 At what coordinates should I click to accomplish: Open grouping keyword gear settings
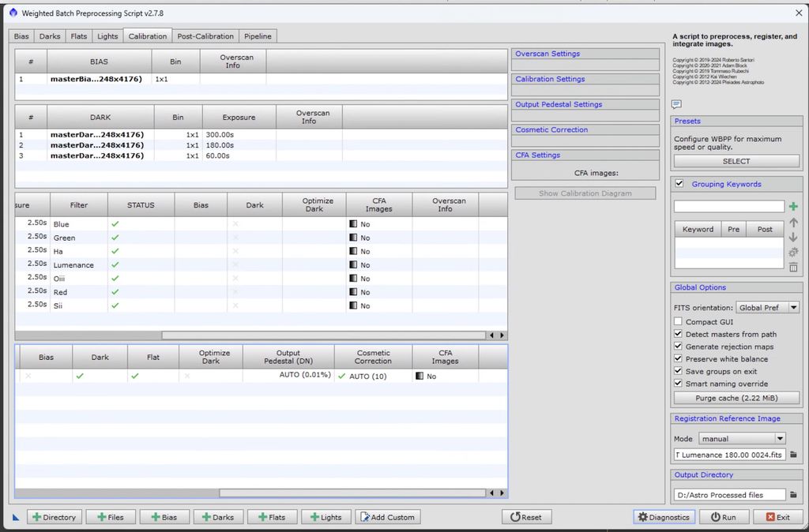coord(793,252)
